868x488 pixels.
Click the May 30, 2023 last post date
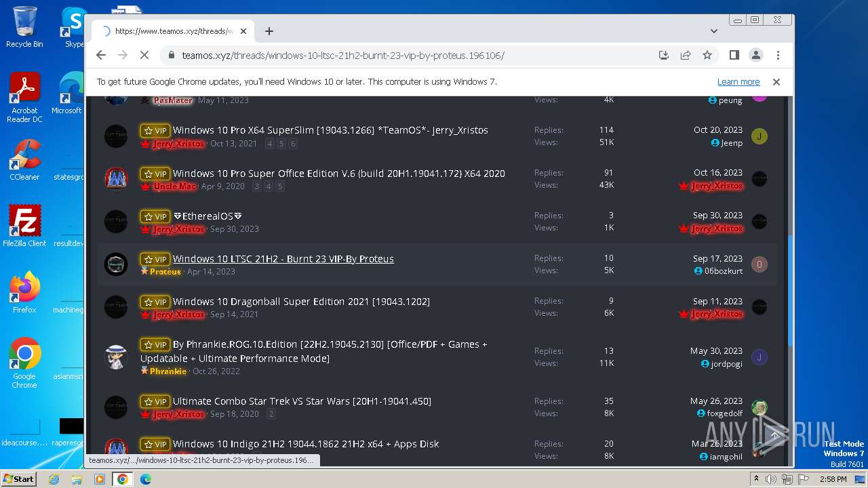tap(716, 351)
